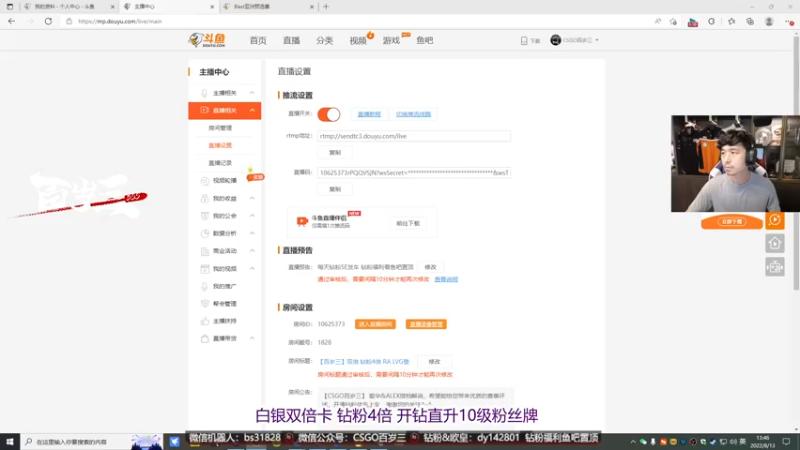
Task: Toggle the 数据分析 section chevron
Action: (252, 233)
